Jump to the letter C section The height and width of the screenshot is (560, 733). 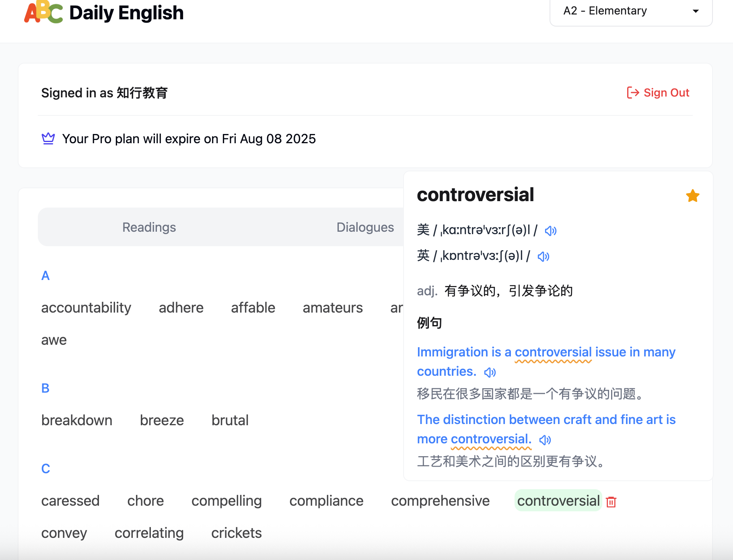click(45, 468)
